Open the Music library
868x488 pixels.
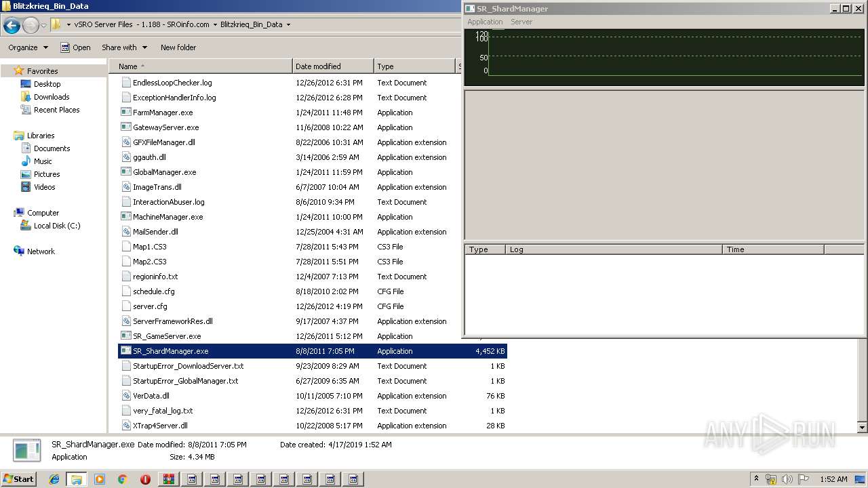pyautogui.click(x=43, y=161)
